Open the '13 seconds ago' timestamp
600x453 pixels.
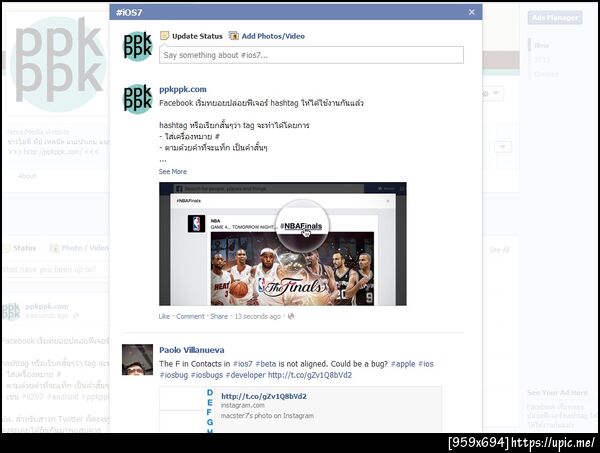[258, 316]
